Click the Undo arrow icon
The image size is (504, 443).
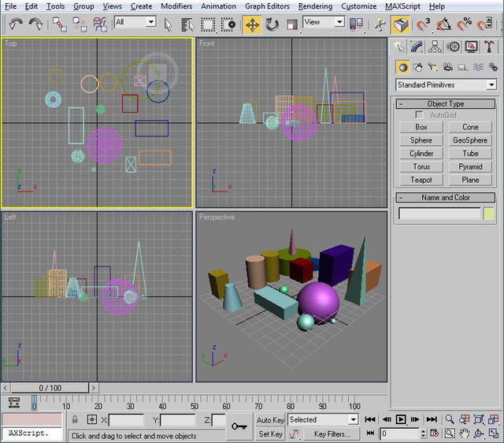click(x=16, y=24)
